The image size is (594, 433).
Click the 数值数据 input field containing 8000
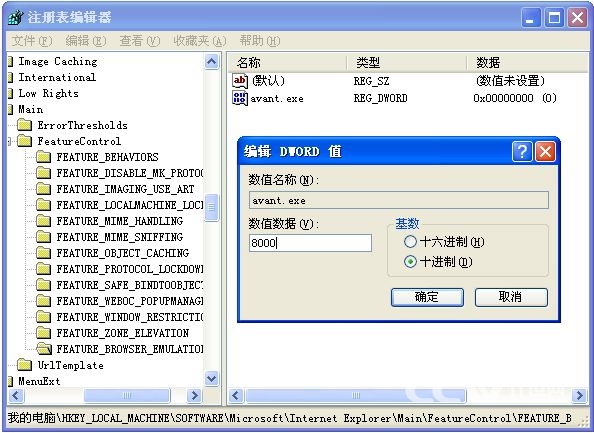pyautogui.click(x=310, y=243)
